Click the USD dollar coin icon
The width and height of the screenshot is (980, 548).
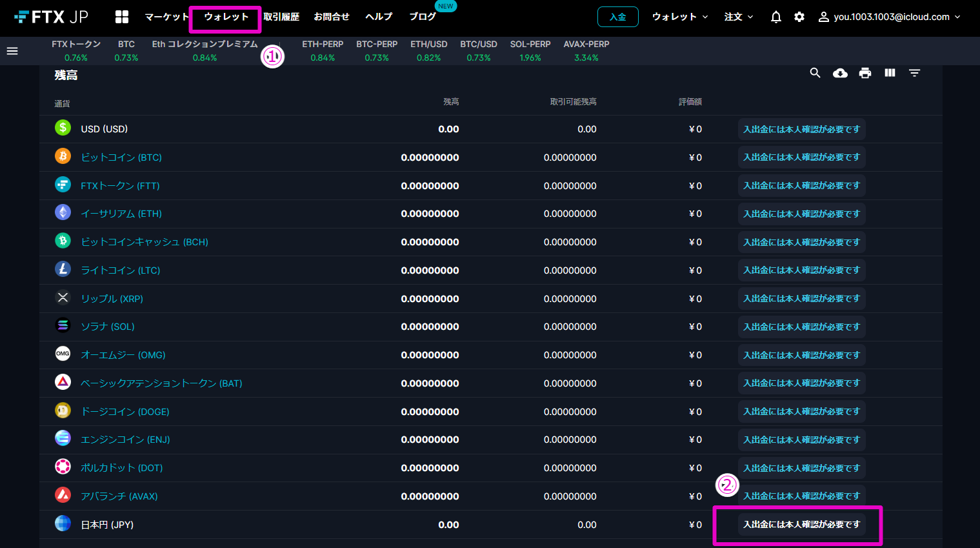pos(63,128)
